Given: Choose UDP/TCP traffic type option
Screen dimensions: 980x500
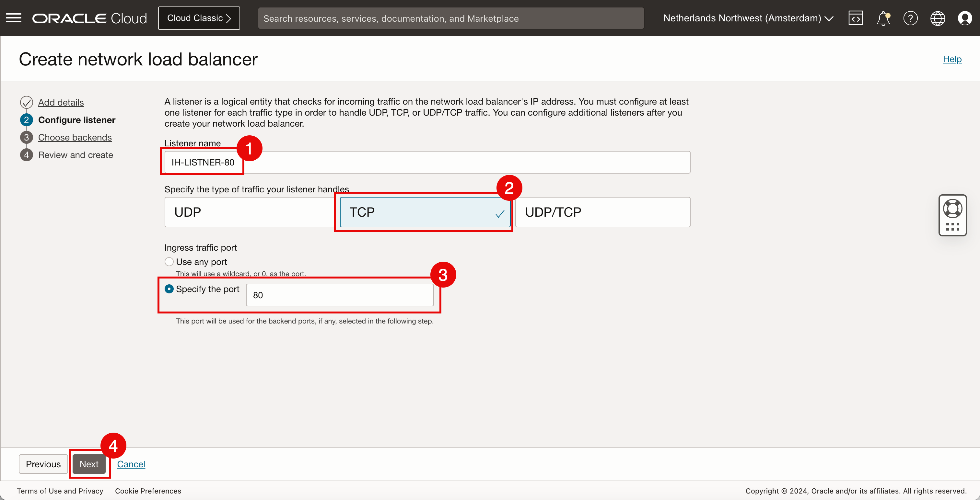Looking at the screenshot, I should (x=602, y=212).
